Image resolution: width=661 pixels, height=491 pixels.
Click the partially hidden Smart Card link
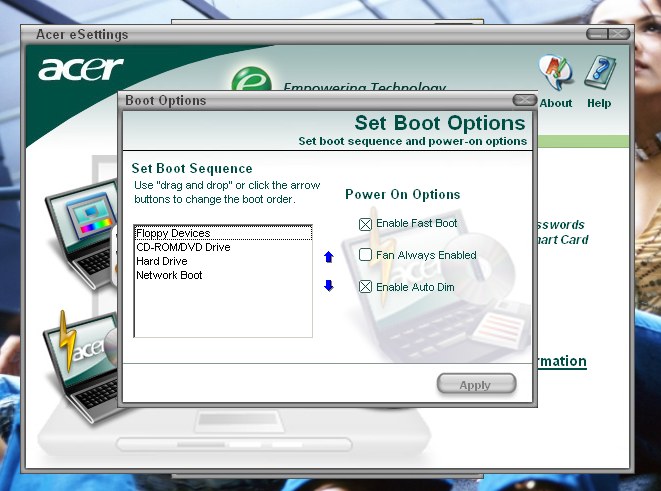563,240
